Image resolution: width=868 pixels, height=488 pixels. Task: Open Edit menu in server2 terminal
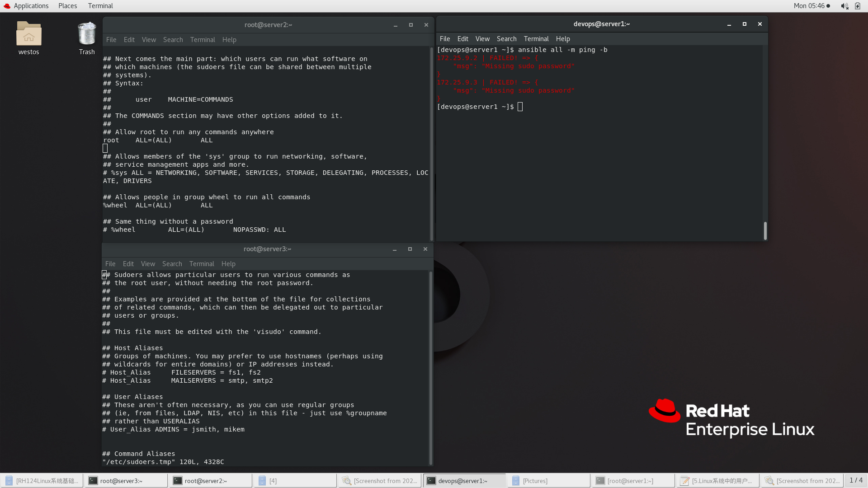click(129, 40)
